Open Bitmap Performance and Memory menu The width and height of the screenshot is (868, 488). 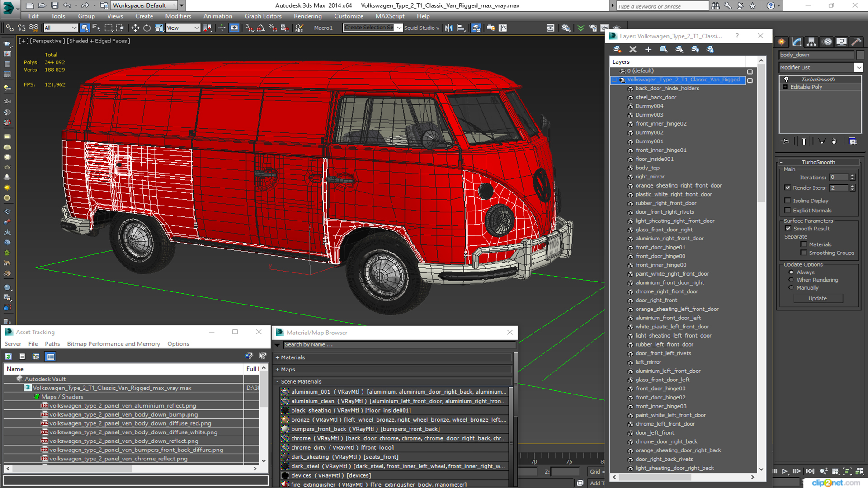(x=113, y=344)
